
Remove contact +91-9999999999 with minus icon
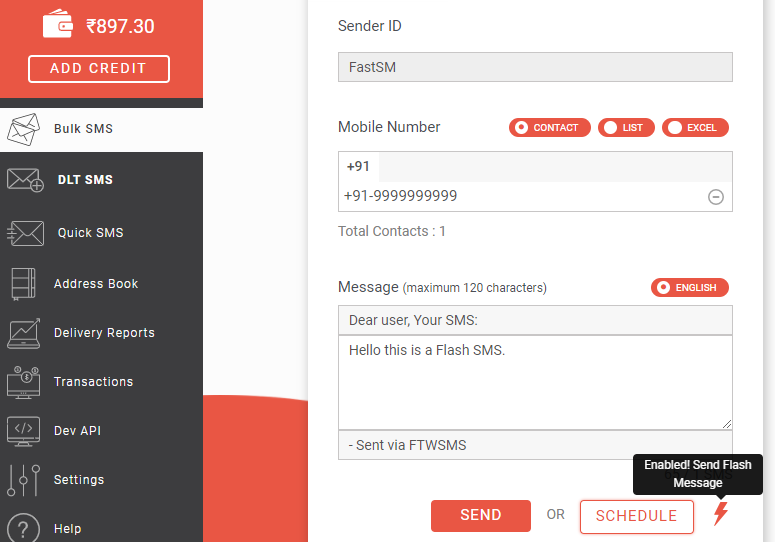pos(716,197)
